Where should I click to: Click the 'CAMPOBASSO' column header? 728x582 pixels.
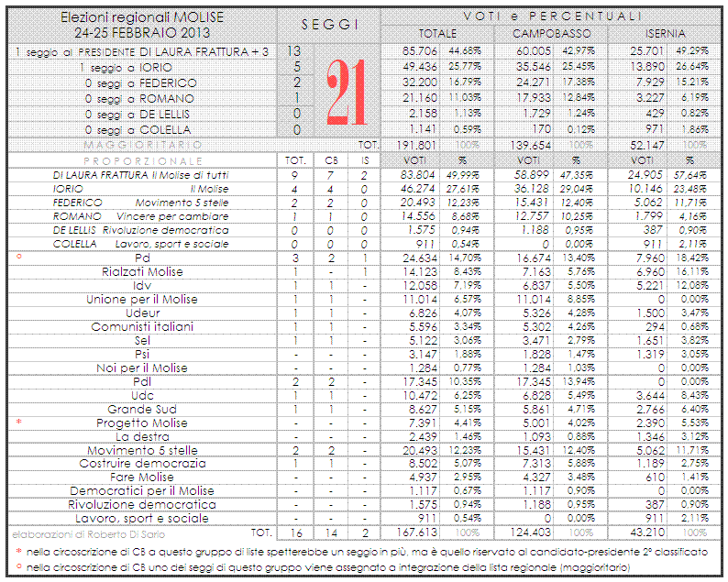click(x=552, y=34)
